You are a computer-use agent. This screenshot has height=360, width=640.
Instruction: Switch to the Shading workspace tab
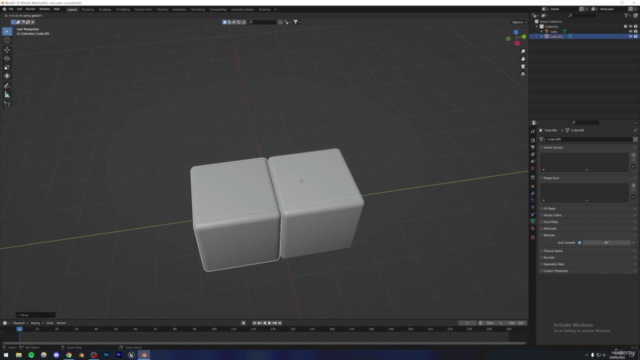coord(162,9)
